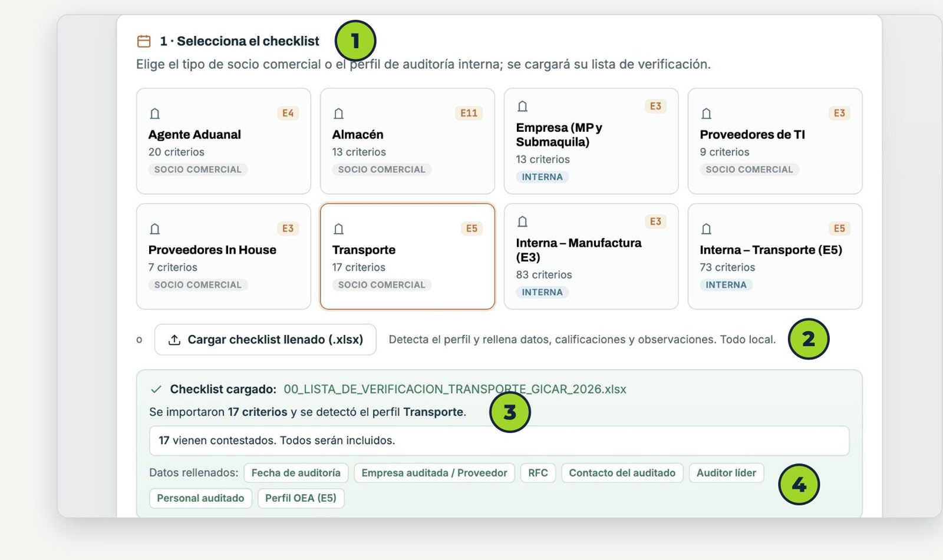Image resolution: width=943 pixels, height=560 pixels.
Task: Click the E11 badge on Almacén
Action: coord(469,113)
